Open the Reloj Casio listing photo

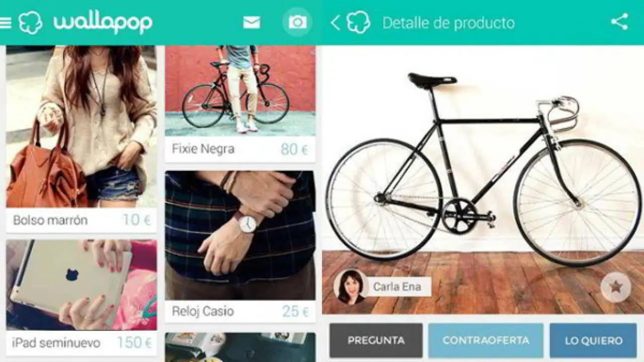tap(240, 235)
